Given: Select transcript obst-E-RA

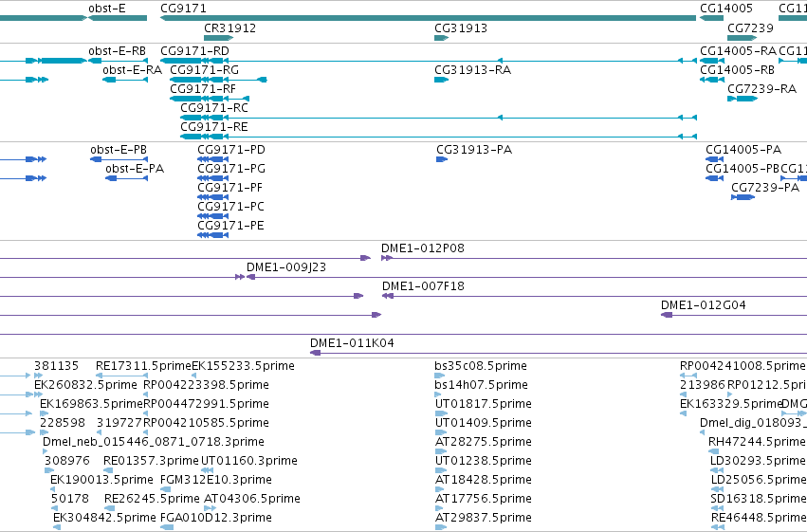Looking at the screenshot, I should [x=125, y=80].
